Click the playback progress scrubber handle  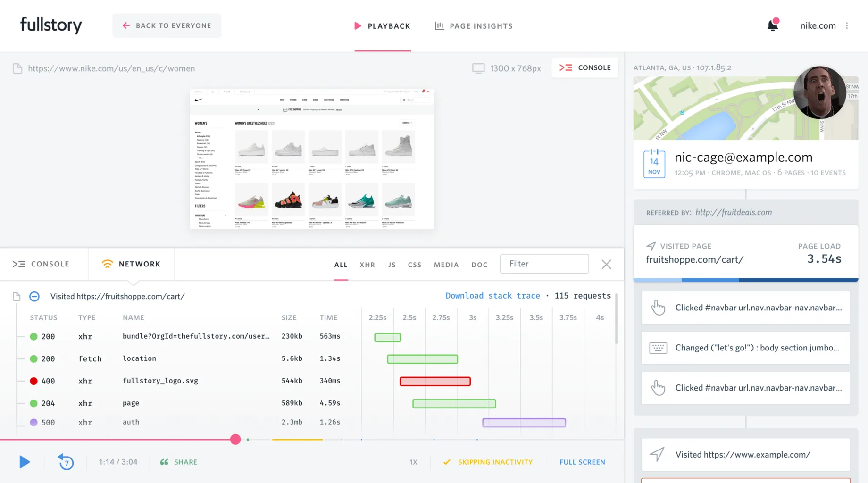(x=235, y=439)
